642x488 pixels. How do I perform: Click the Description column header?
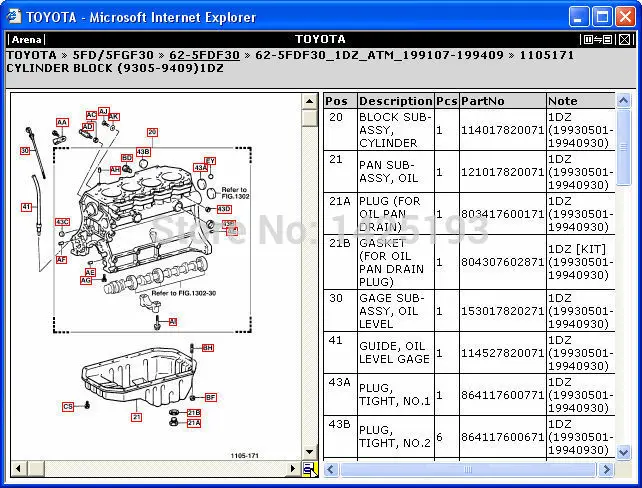[x=395, y=101]
